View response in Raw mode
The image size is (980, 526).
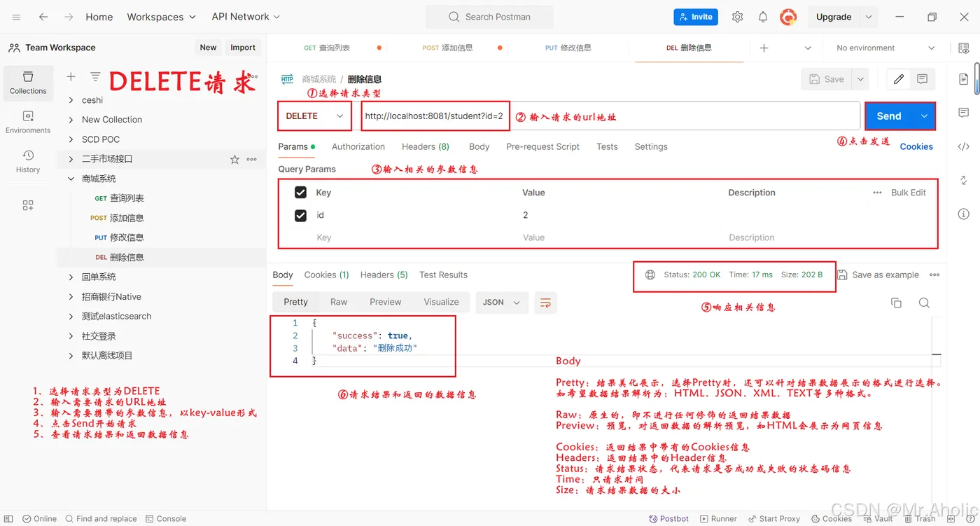point(339,302)
